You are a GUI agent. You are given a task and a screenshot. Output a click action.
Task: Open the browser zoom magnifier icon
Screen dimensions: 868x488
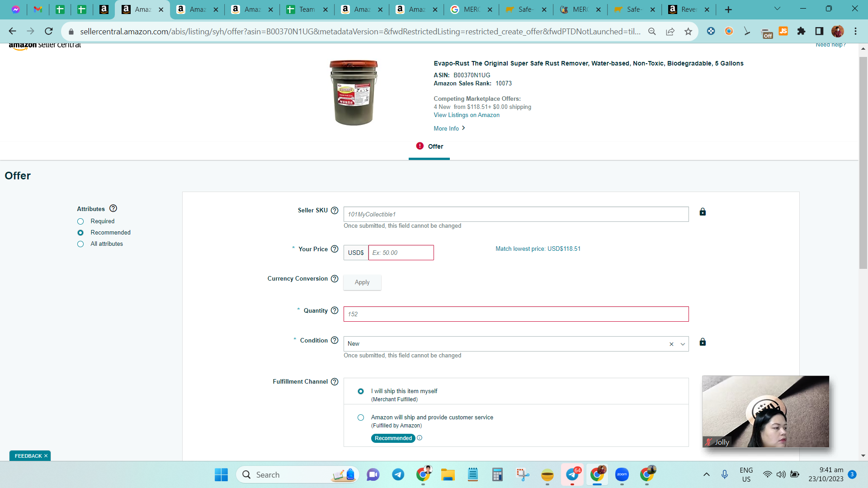click(652, 31)
